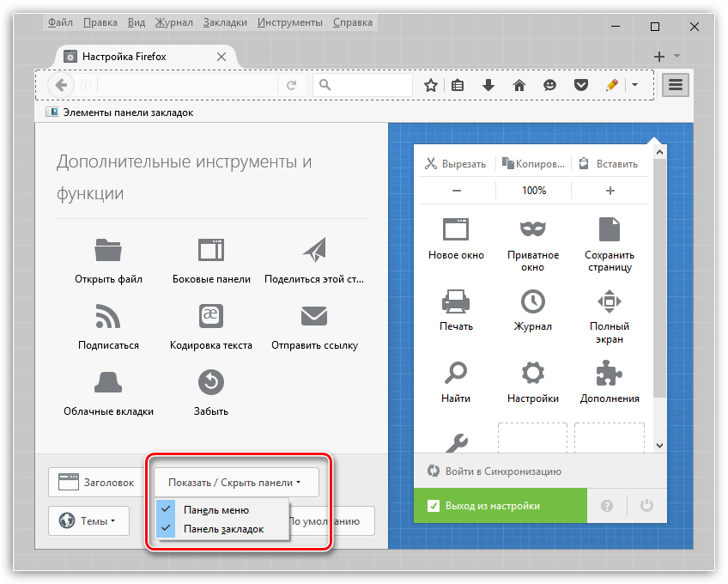Open Private Window mask icon

point(533,228)
